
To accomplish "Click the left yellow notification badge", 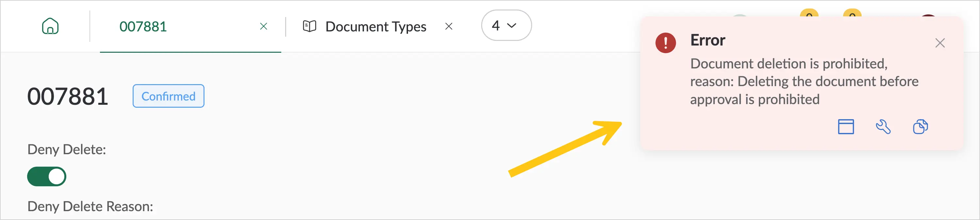I will pyautogui.click(x=809, y=13).
